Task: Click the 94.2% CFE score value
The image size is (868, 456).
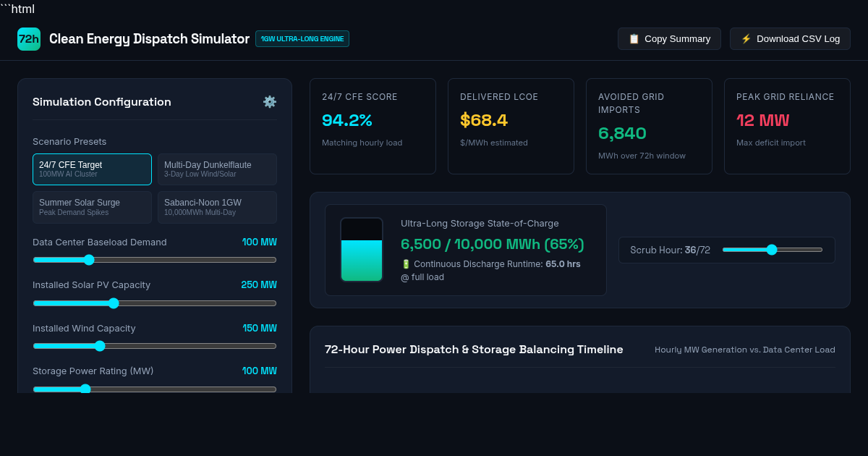Action: [x=346, y=120]
